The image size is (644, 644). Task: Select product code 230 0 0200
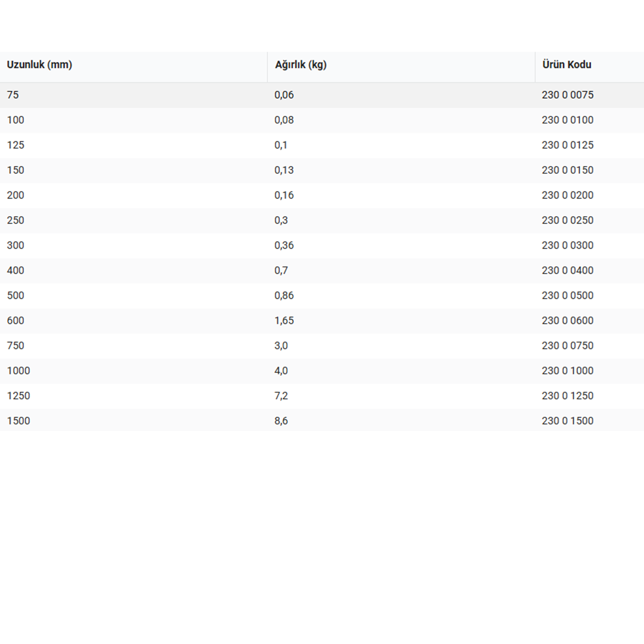click(567, 195)
